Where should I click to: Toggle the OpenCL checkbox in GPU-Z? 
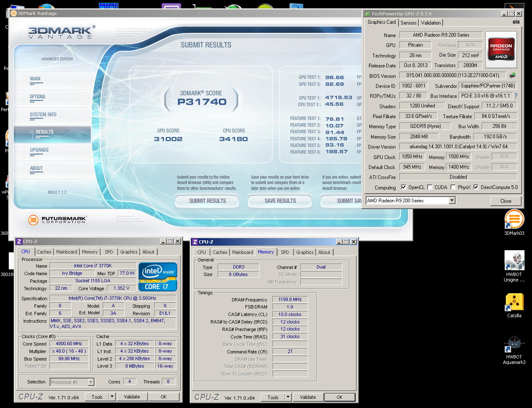tap(403, 187)
